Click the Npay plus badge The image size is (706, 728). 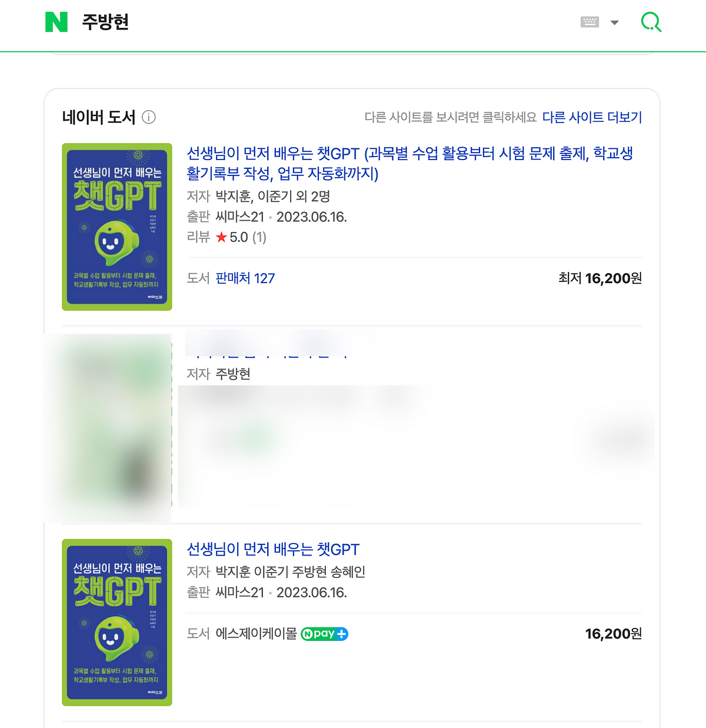324,634
